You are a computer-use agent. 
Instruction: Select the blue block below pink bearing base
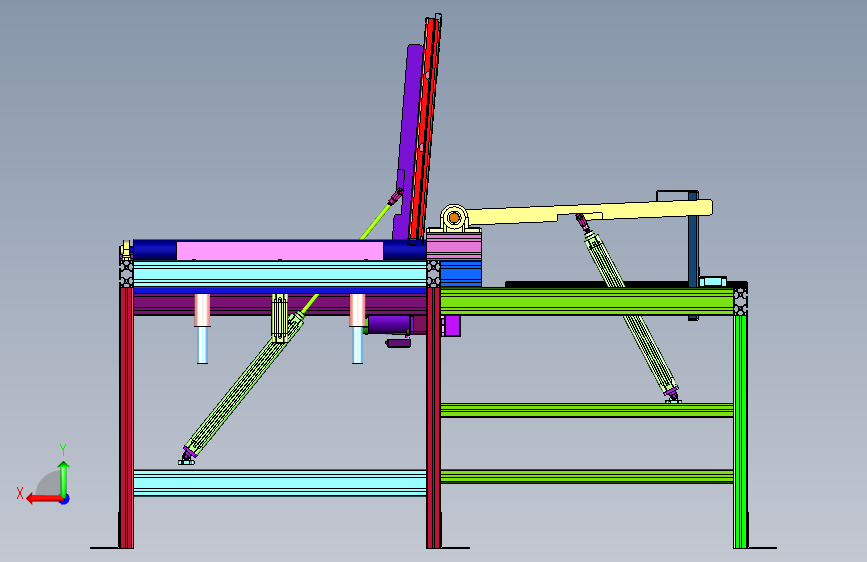click(461, 274)
